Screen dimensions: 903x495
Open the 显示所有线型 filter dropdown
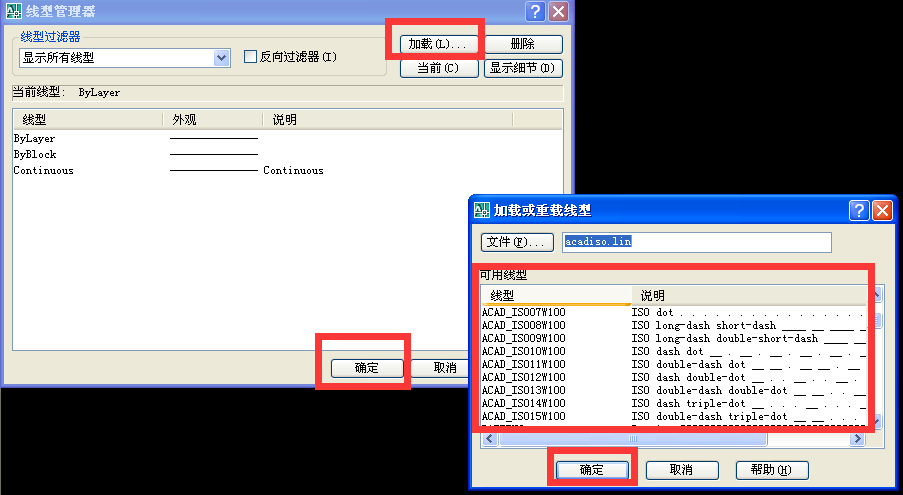click(x=221, y=58)
